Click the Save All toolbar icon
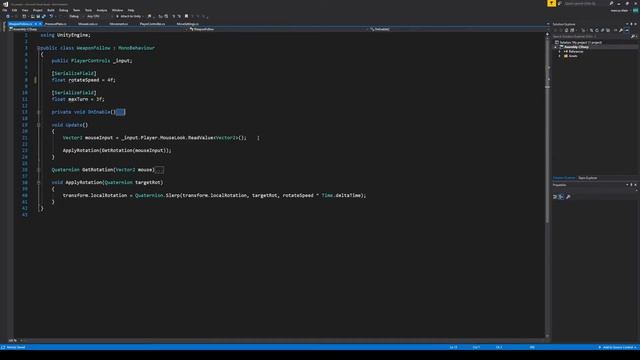The image size is (640, 360). pyautogui.click(x=44, y=16)
